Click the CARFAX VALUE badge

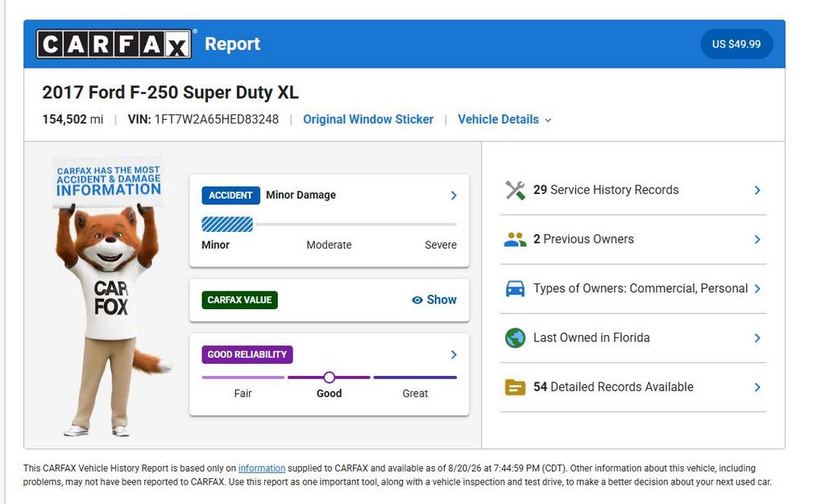[x=239, y=300]
